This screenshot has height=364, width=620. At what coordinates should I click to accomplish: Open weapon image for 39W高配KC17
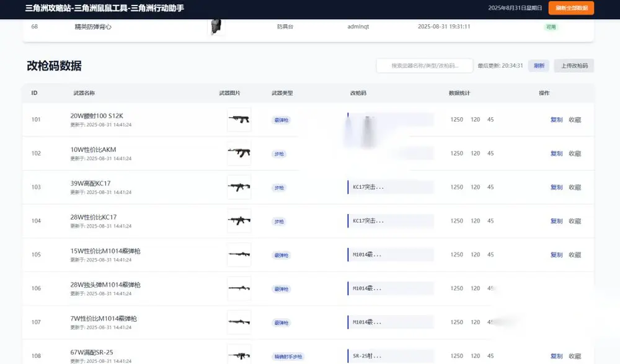(239, 187)
